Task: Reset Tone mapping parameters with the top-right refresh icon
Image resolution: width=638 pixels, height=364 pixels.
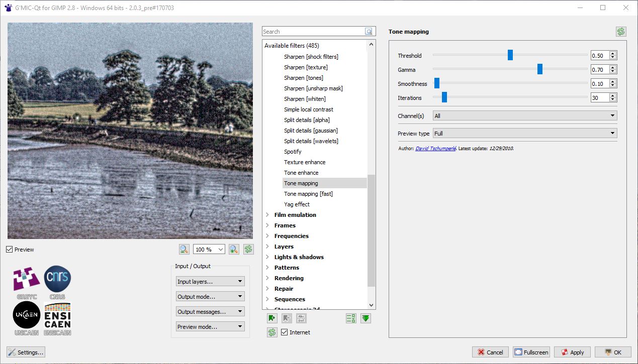Action: 621,32
